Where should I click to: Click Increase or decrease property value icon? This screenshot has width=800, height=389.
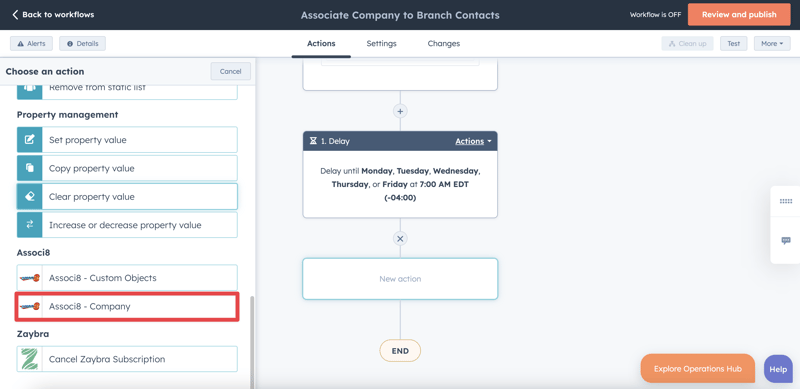coord(30,225)
